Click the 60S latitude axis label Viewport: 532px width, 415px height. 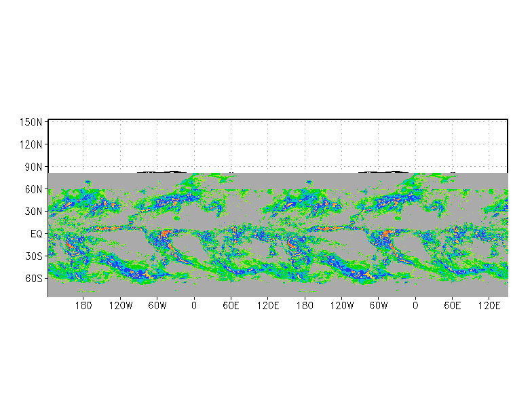click(x=34, y=279)
